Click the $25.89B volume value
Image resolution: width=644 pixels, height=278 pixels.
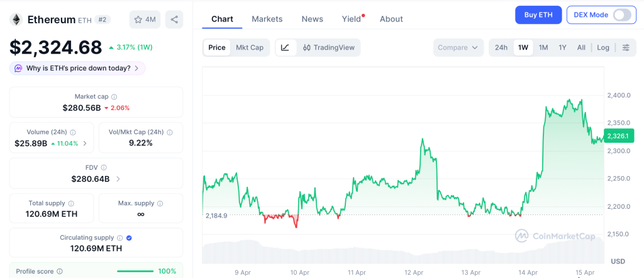click(x=31, y=143)
